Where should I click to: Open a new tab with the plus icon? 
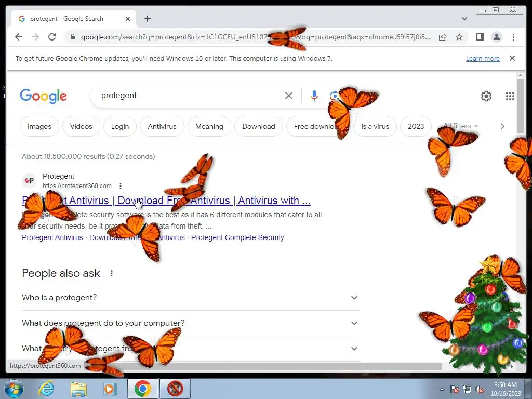pos(147,19)
